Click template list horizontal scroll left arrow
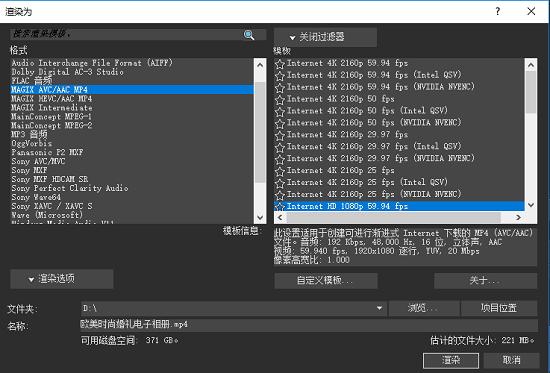This screenshot has height=373, width=550. pos(280,217)
